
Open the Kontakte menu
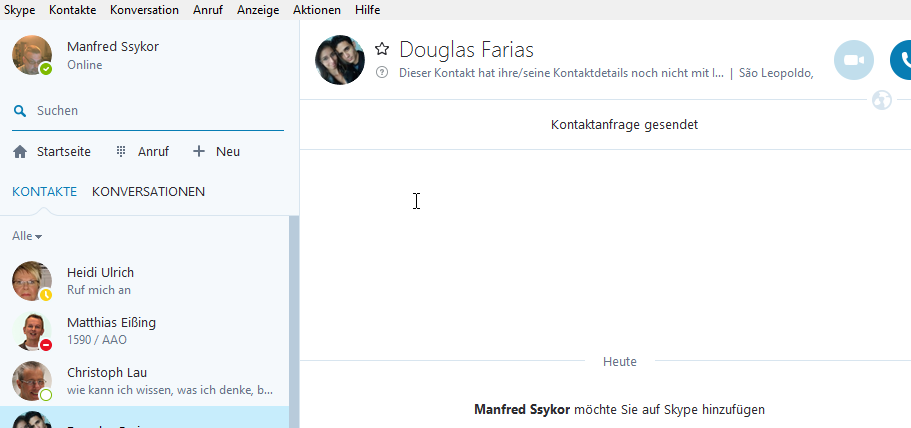point(72,10)
